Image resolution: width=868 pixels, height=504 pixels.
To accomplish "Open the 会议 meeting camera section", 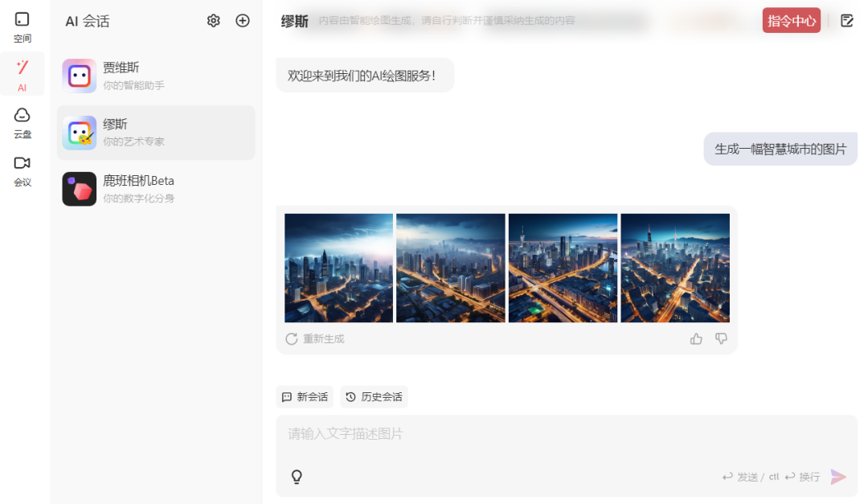I will coord(23,171).
